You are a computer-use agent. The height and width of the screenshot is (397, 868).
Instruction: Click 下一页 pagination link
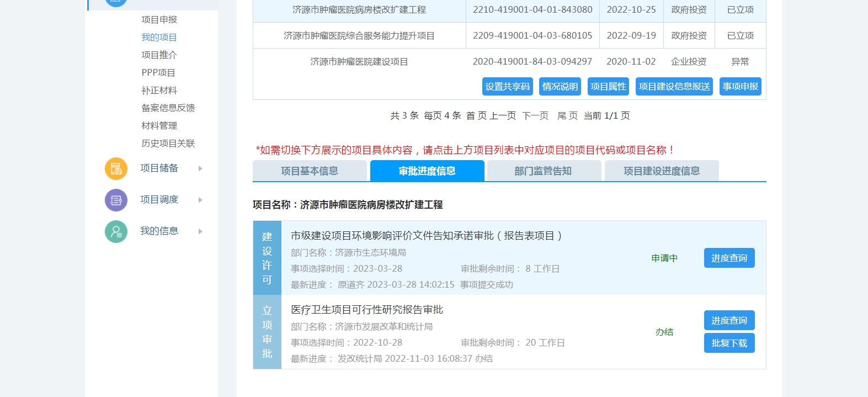pos(536,116)
